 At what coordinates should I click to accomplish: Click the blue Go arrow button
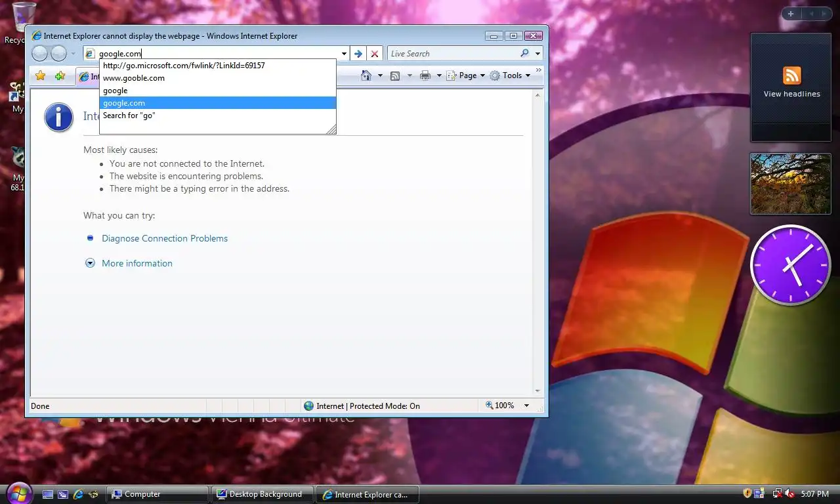pos(358,54)
